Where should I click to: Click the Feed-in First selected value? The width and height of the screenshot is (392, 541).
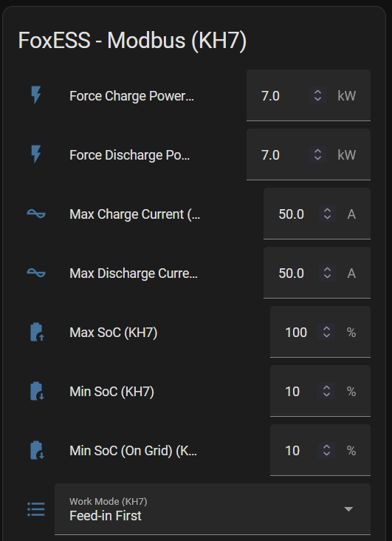[x=106, y=515]
